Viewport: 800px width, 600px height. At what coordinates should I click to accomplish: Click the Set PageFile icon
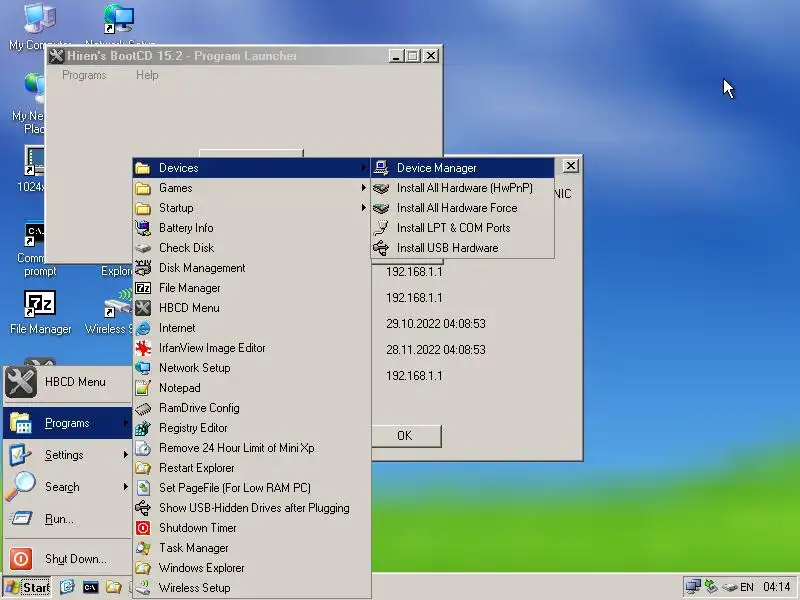143,488
